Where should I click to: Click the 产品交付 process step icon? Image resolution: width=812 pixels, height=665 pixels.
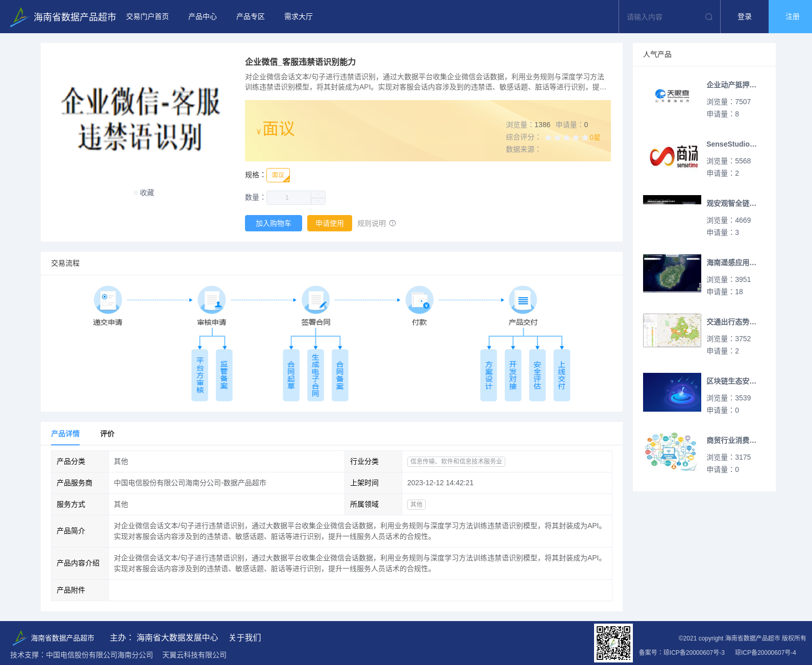click(523, 299)
